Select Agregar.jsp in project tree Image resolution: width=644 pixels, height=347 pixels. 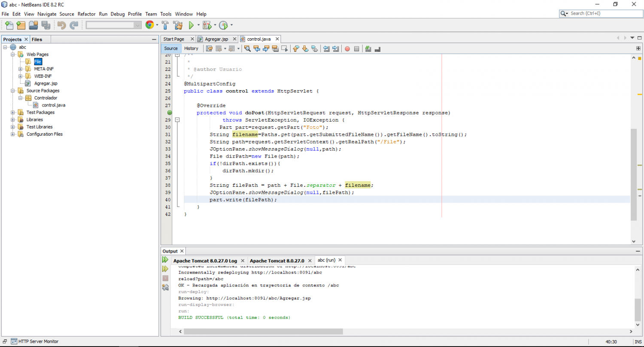46,83
